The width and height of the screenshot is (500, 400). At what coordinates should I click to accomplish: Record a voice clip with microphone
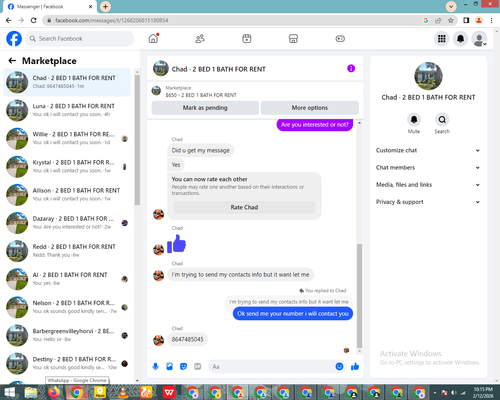[155, 367]
